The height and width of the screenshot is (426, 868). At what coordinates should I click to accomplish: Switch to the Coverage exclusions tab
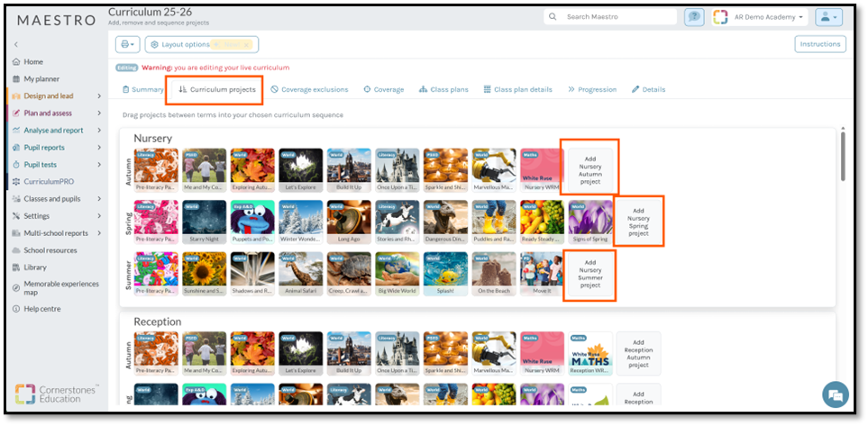pos(309,89)
